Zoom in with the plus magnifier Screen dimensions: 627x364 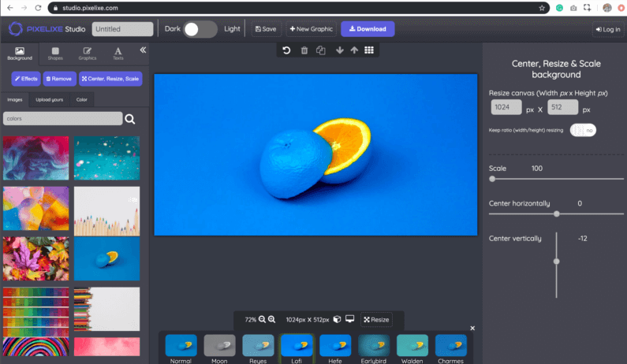[272, 319]
